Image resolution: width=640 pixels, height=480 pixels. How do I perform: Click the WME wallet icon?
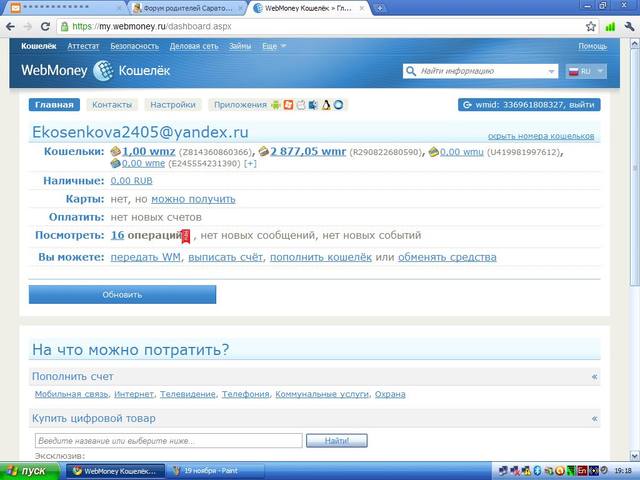click(x=116, y=163)
